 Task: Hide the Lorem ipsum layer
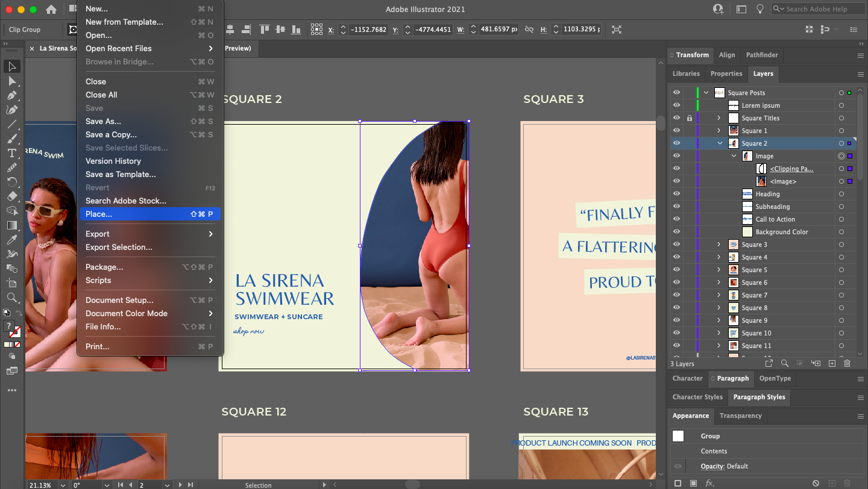676,105
